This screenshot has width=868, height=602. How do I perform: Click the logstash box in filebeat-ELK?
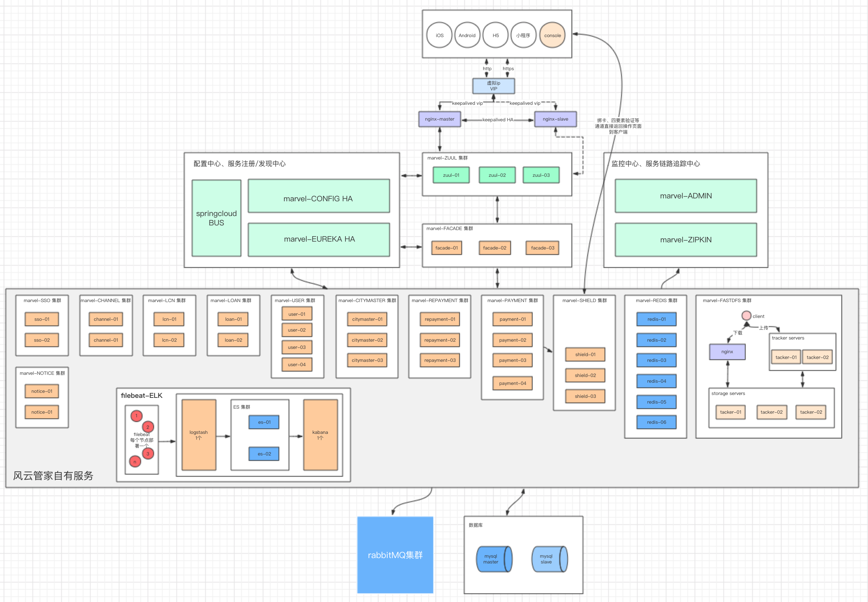199,435
